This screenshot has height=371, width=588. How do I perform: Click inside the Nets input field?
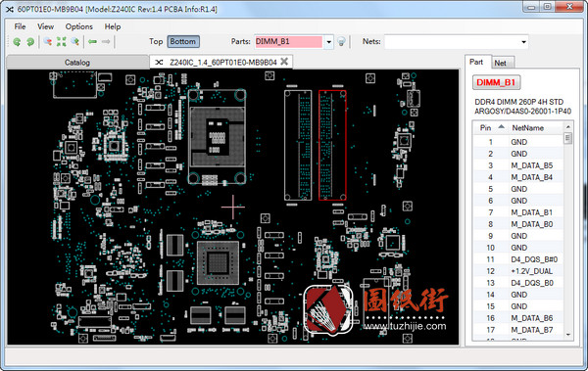tap(452, 42)
